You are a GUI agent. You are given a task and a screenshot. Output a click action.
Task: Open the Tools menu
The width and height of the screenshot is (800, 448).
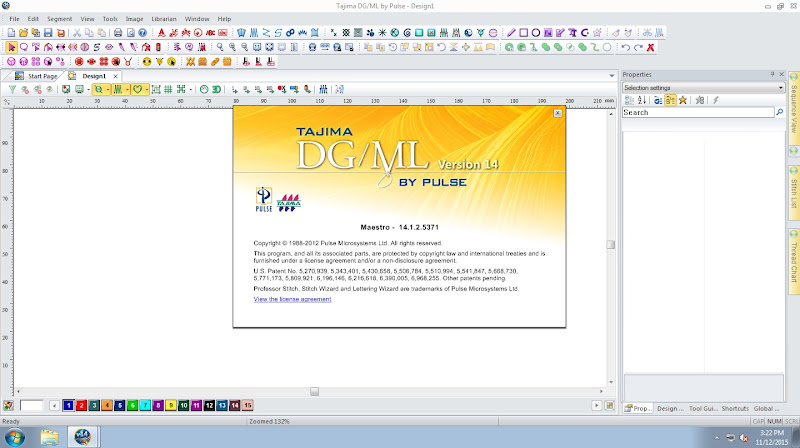pos(110,19)
